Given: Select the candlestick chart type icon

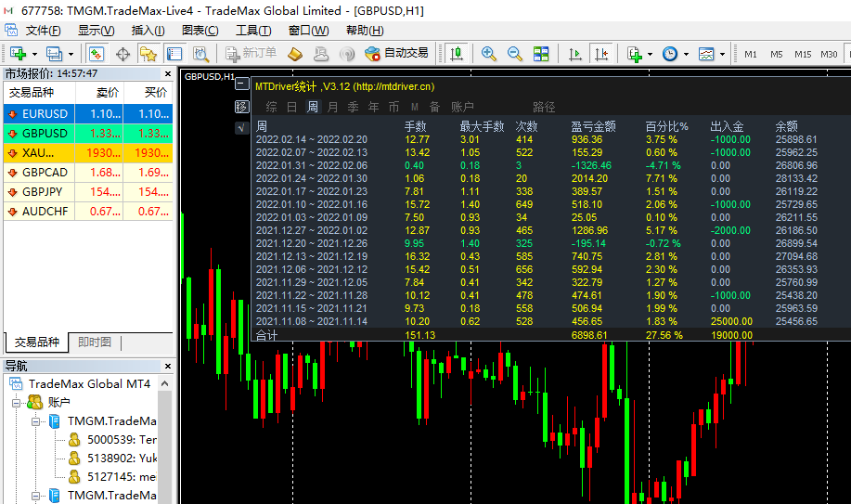Looking at the screenshot, I should [x=457, y=54].
